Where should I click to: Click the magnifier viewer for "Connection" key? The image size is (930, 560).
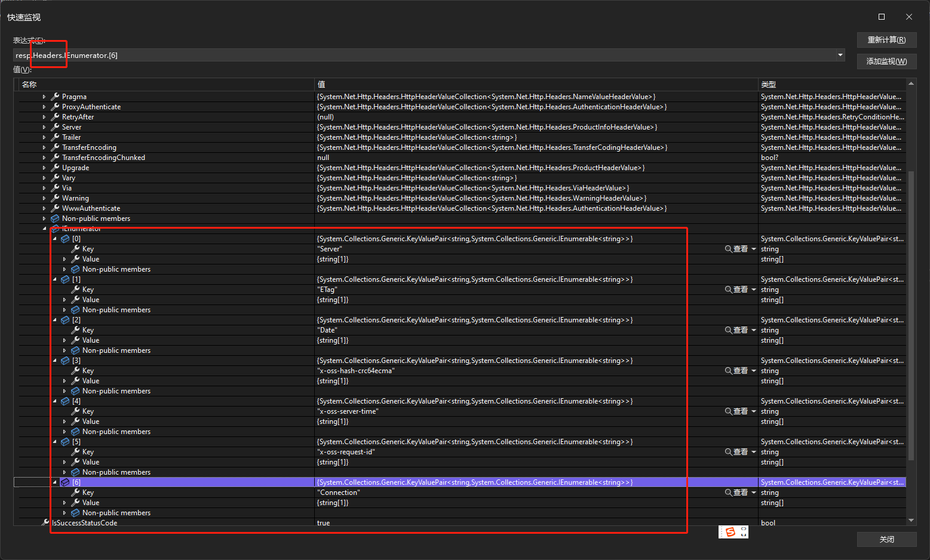click(729, 492)
